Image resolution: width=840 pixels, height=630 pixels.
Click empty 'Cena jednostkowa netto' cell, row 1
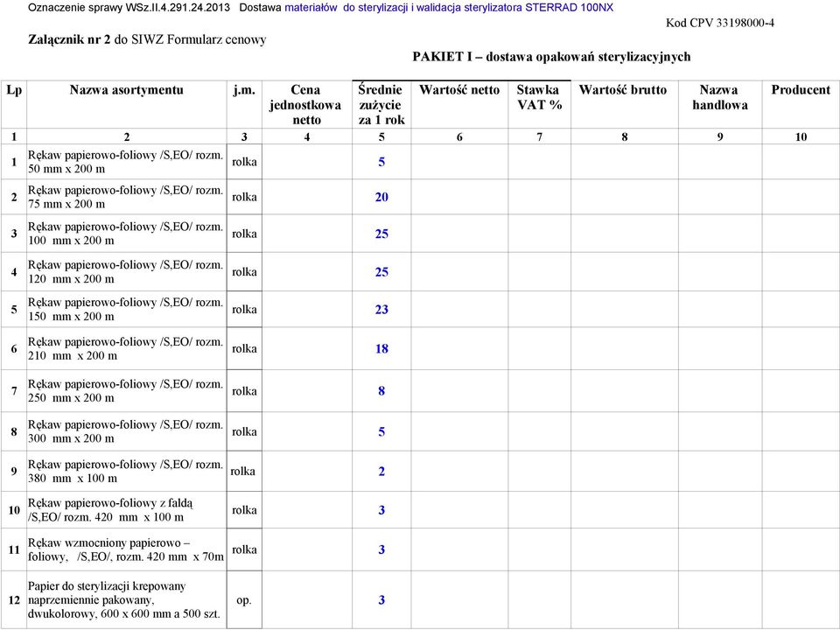(307, 162)
